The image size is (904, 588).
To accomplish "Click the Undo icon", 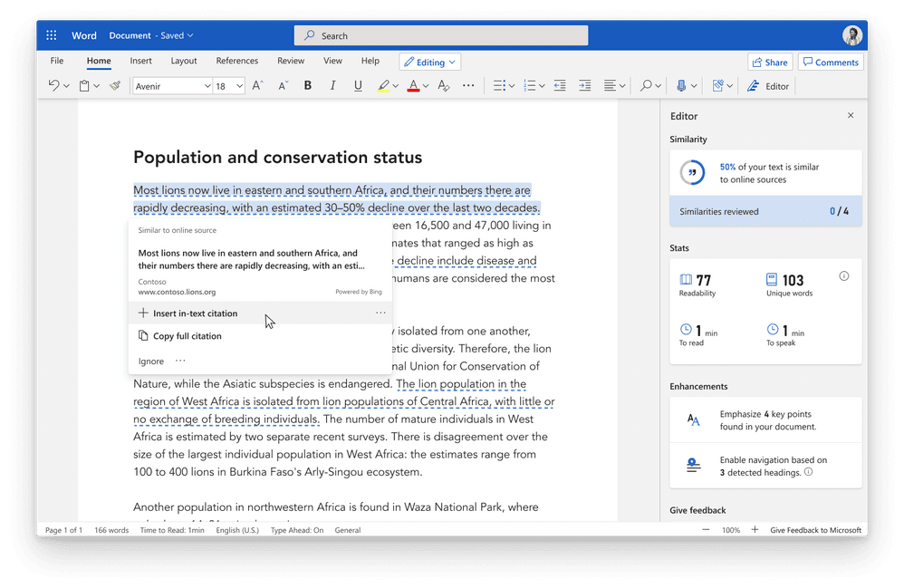I will [x=52, y=85].
